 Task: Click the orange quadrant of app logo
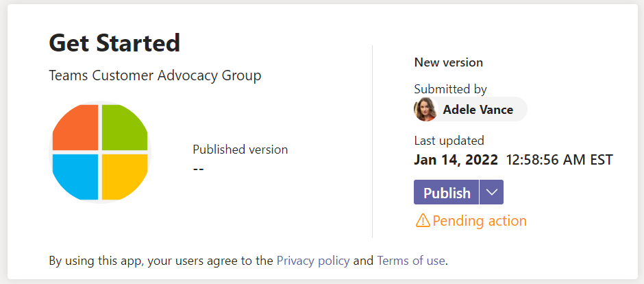click(x=76, y=128)
